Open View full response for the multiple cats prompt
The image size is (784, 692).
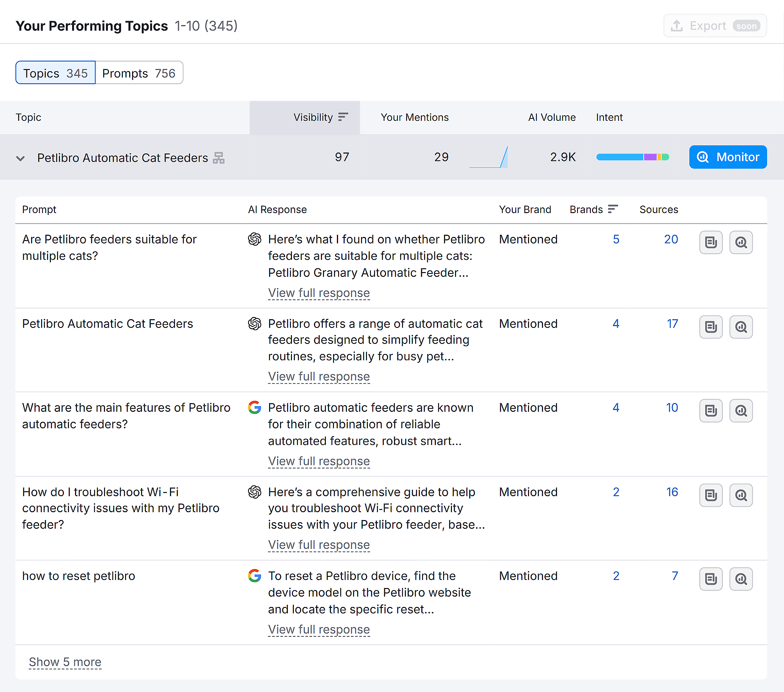pyautogui.click(x=319, y=293)
